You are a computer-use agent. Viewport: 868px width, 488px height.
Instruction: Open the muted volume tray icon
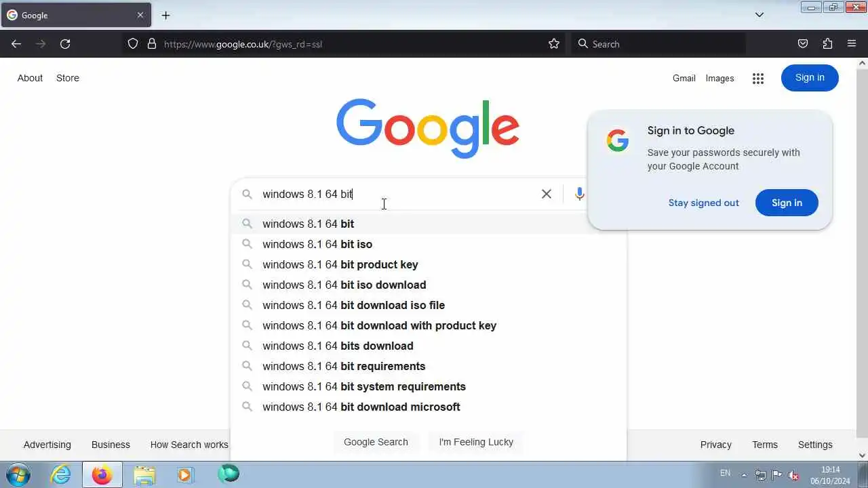point(793,475)
